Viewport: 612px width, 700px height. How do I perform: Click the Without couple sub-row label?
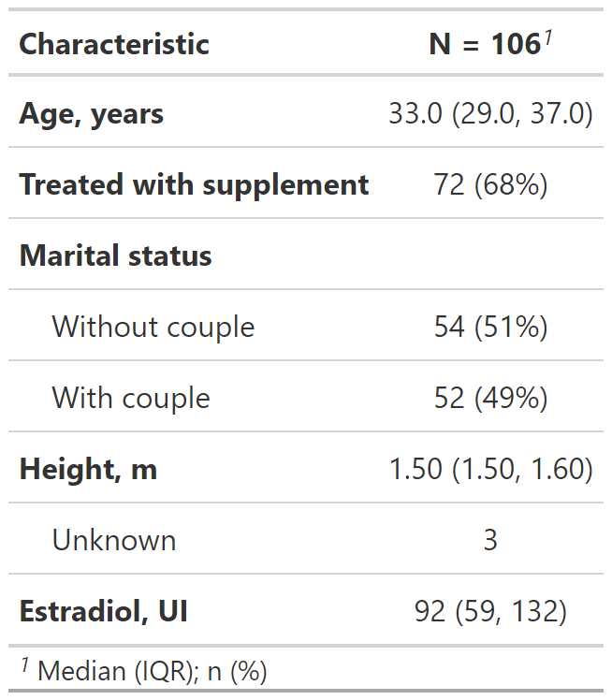[x=153, y=327]
